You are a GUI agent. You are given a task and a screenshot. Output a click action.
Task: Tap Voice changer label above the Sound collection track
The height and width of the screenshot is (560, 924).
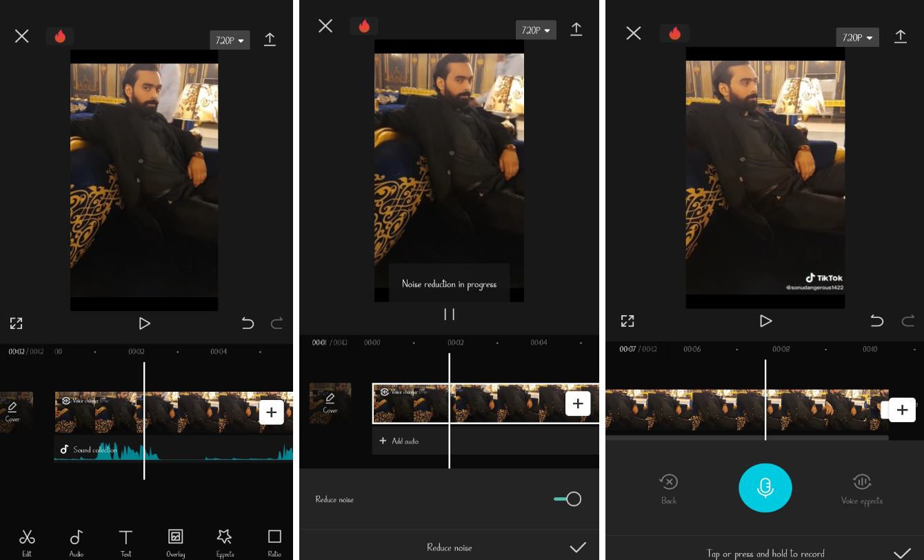81,401
